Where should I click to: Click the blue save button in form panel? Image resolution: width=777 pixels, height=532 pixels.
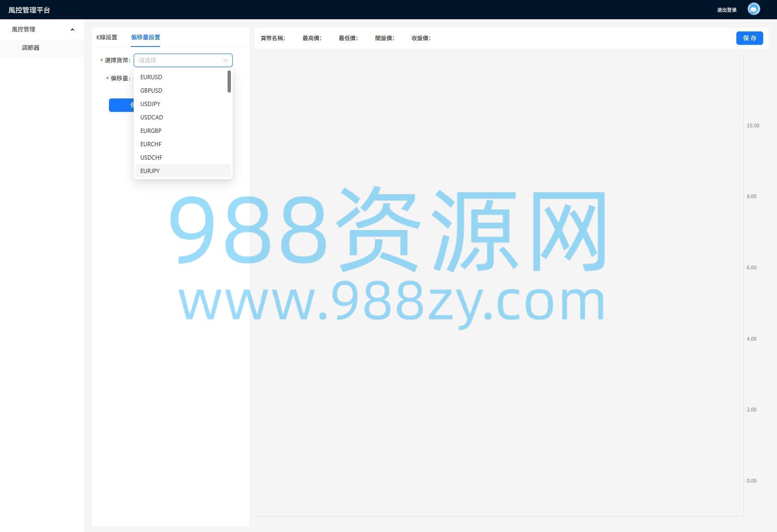[121, 105]
